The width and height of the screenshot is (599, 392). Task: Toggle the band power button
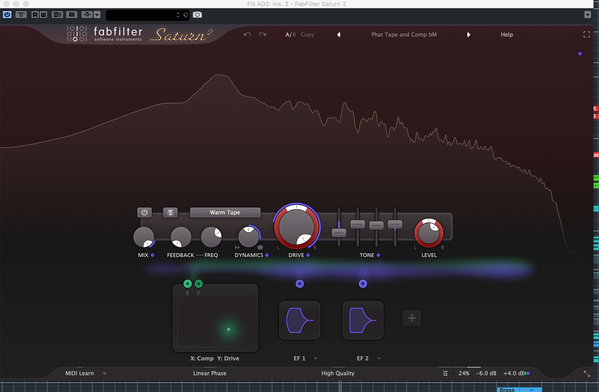tap(144, 212)
